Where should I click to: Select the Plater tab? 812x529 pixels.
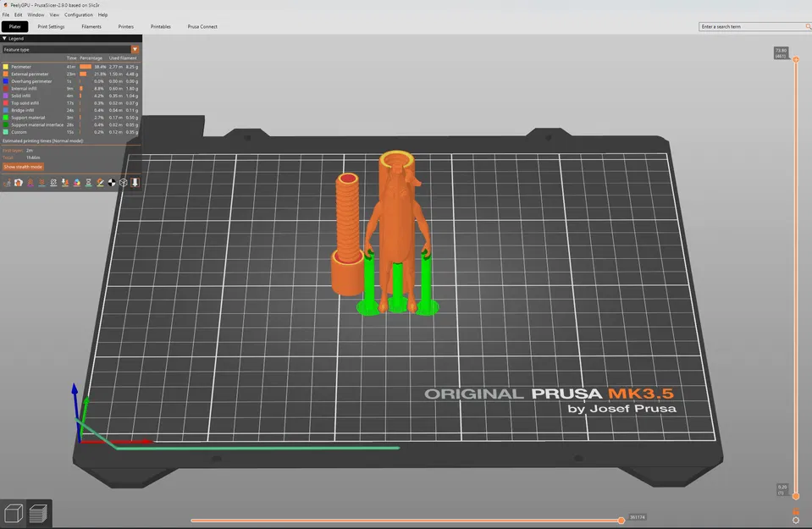pyautogui.click(x=15, y=26)
